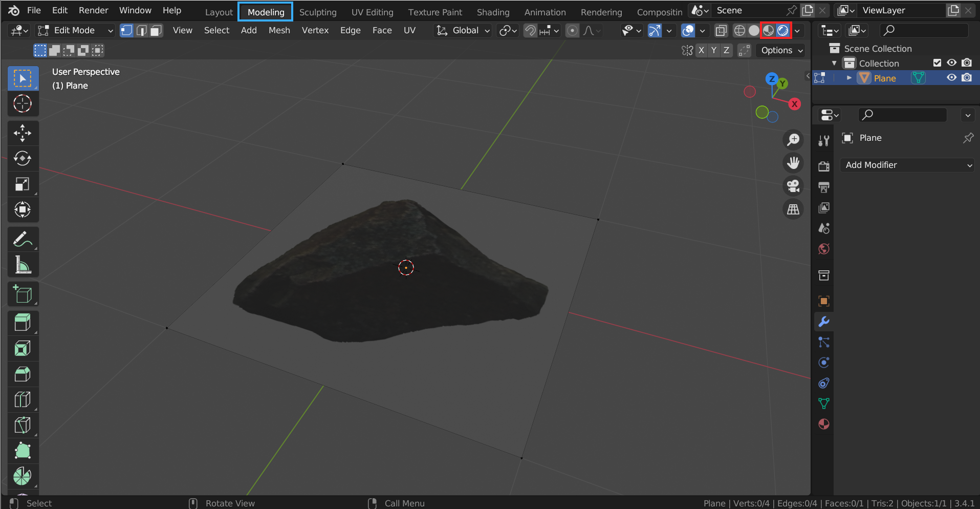Enable Y axis mirror in the header
Image resolution: width=980 pixels, height=509 pixels.
pos(713,50)
